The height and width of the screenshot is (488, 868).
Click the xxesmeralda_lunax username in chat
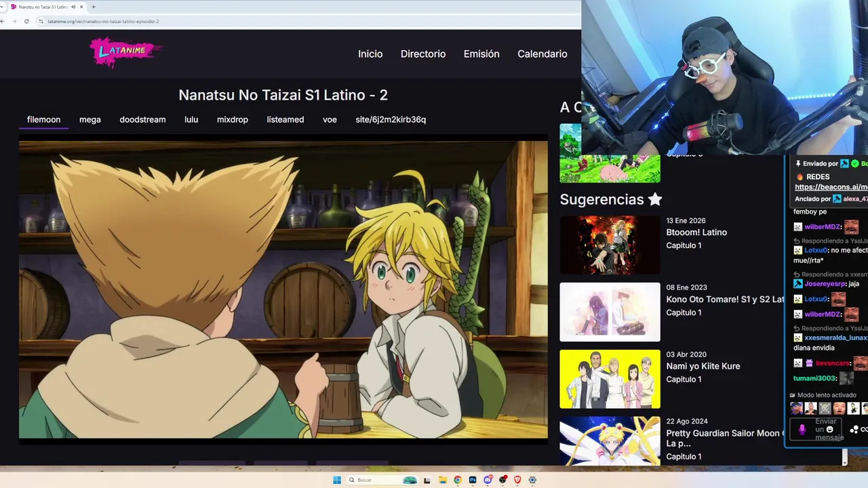[836, 338]
